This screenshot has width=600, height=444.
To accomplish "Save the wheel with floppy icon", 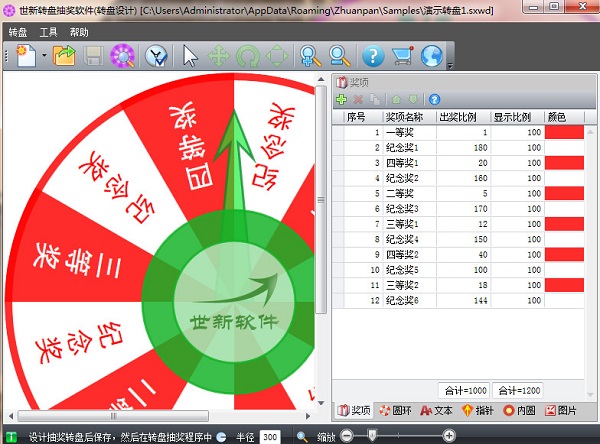I will pos(93,56).
